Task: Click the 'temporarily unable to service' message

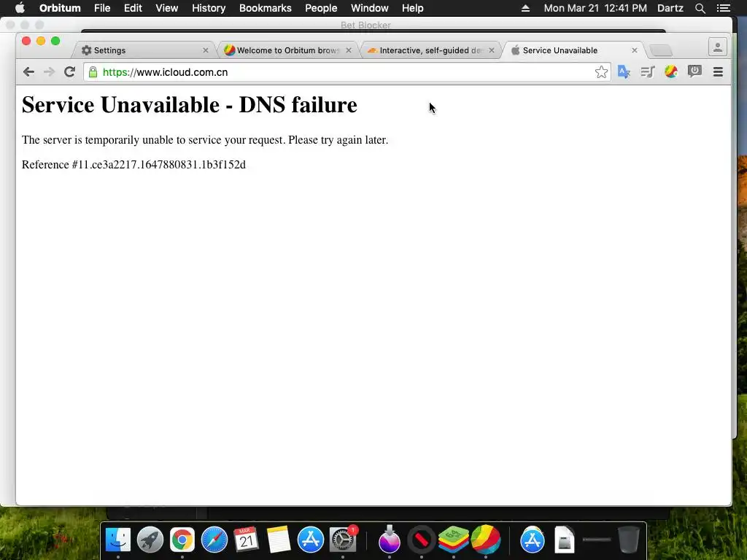Action: tap(205, 140)
